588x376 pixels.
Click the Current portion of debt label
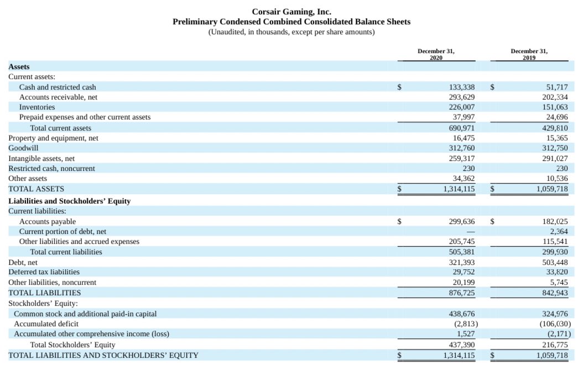tap(63, 231)
